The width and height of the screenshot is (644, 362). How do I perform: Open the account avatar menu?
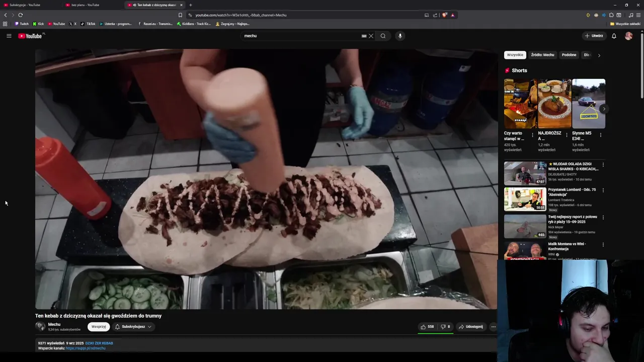pyautogui.click(x=628, y=36)
